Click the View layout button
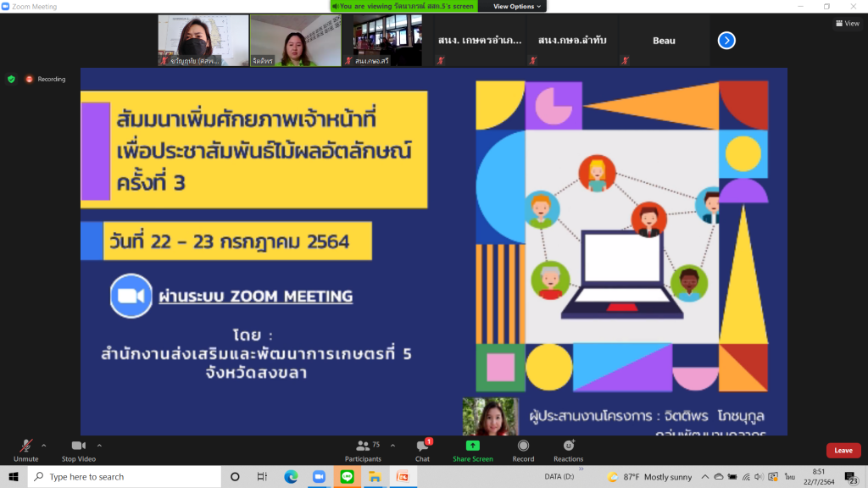Screen dimensions: 868x488 (848, 23)
